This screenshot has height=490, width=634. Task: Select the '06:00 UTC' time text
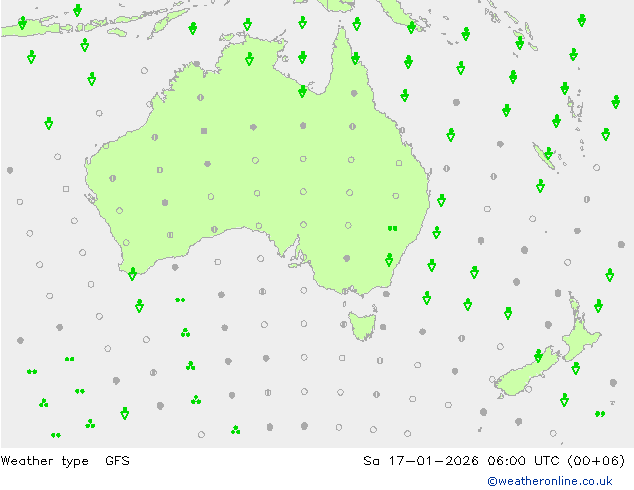coord(524,460)
